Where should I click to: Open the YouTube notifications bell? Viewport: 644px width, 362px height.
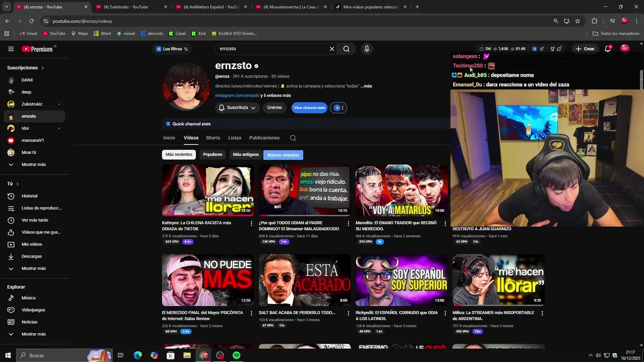coord(608,49)
